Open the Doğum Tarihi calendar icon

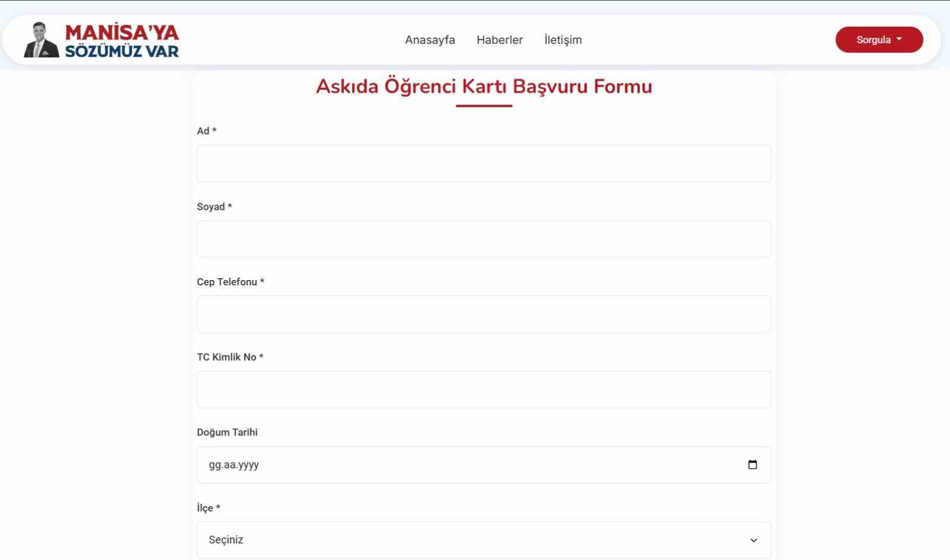753,464
